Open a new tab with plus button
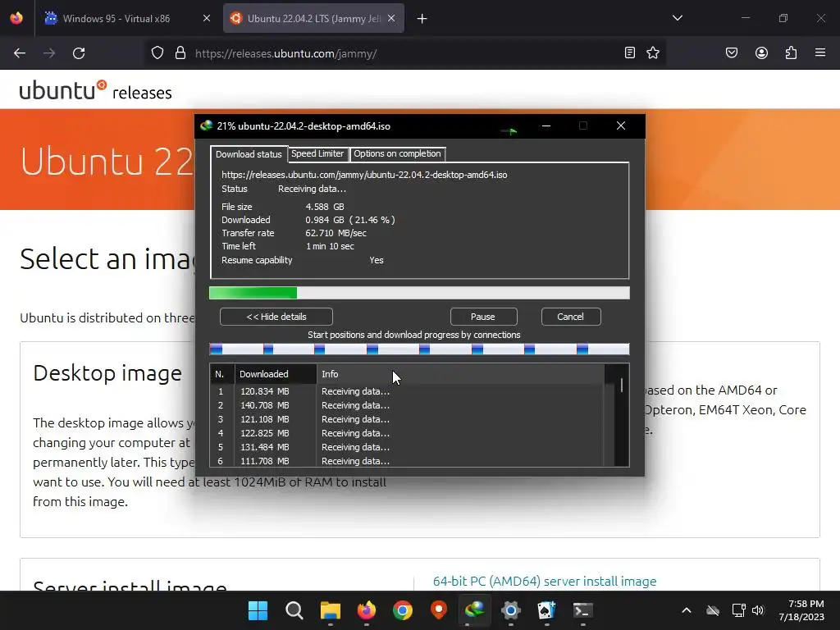Screen dimensions: 840x630 [422, 19]
